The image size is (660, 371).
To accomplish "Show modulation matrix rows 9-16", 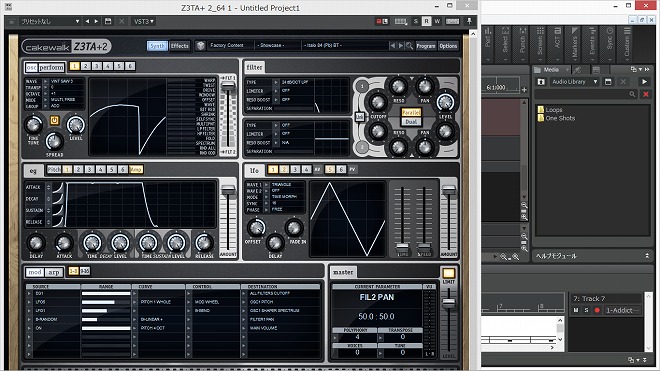I will click(85, 271).
